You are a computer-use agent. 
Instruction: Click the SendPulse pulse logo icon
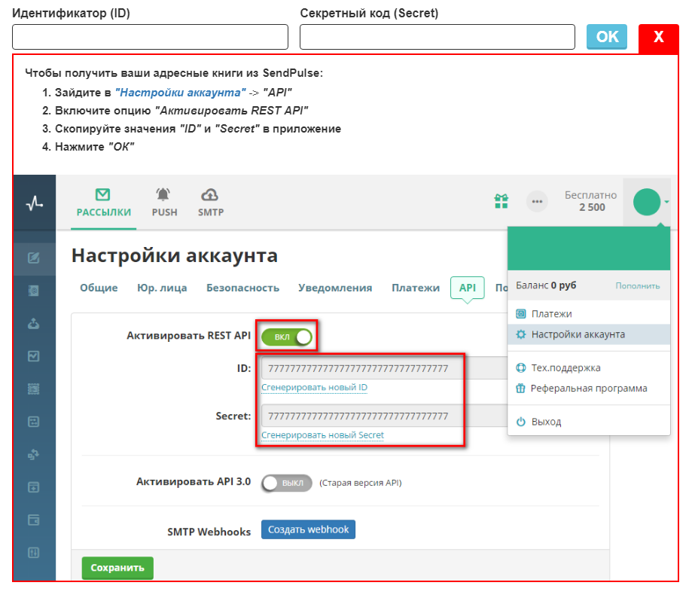[35, 203]
